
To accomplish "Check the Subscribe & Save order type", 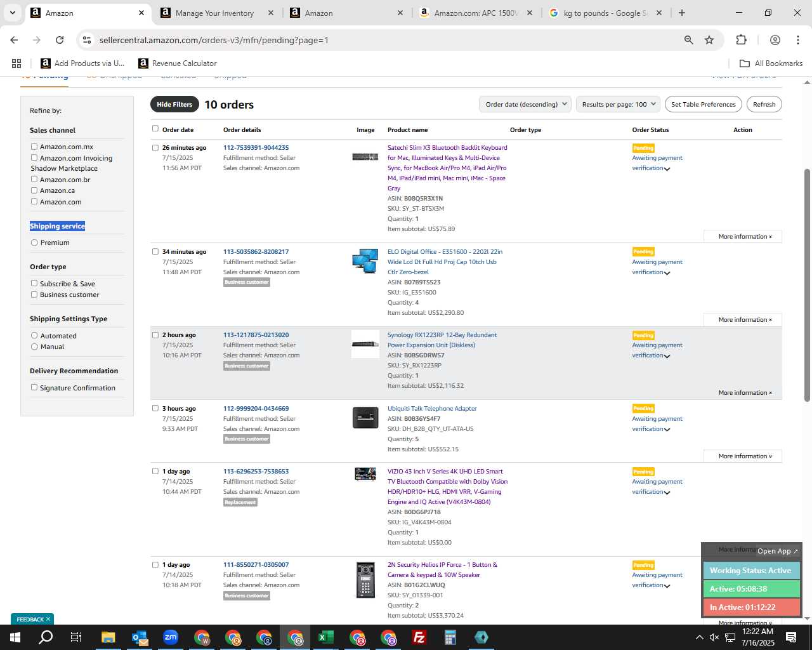I will (34, 283).
